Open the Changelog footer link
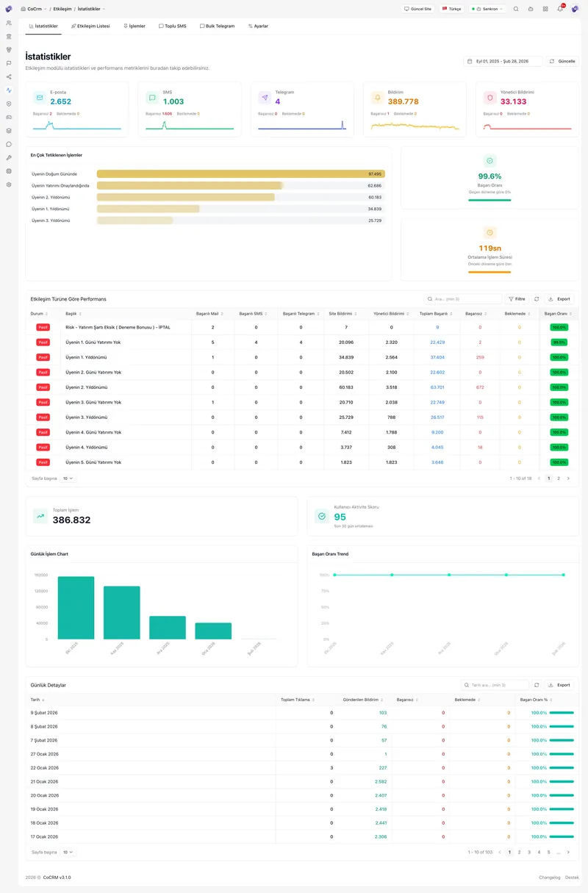The width and height of the screenshot is (588, 893). click(550, 878)
